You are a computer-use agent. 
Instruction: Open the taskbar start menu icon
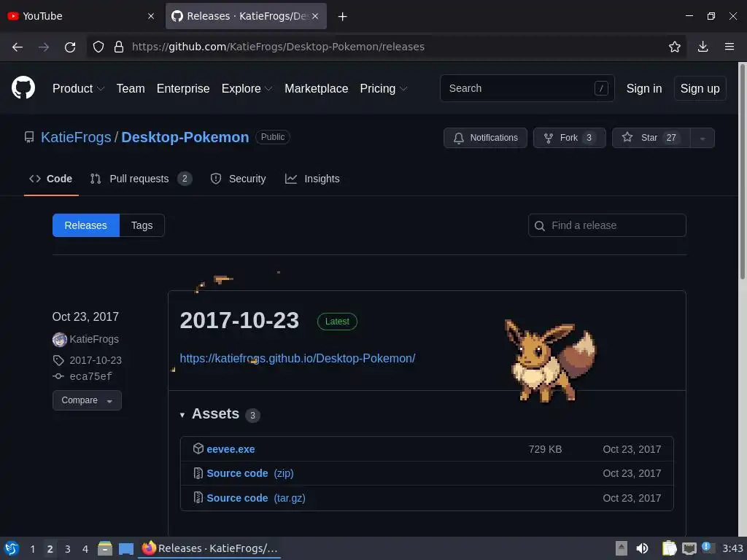pyautogui.click(x=12, y=548)
